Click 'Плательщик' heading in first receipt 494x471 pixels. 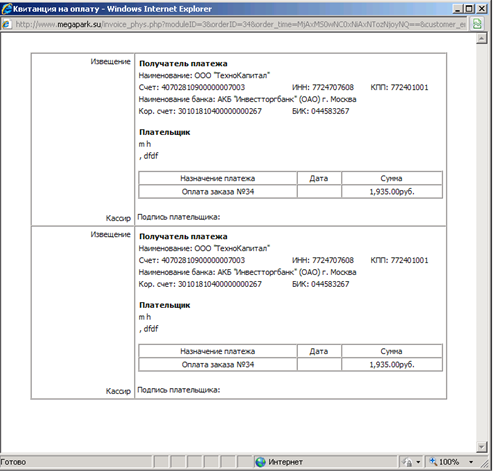(164, 132)
